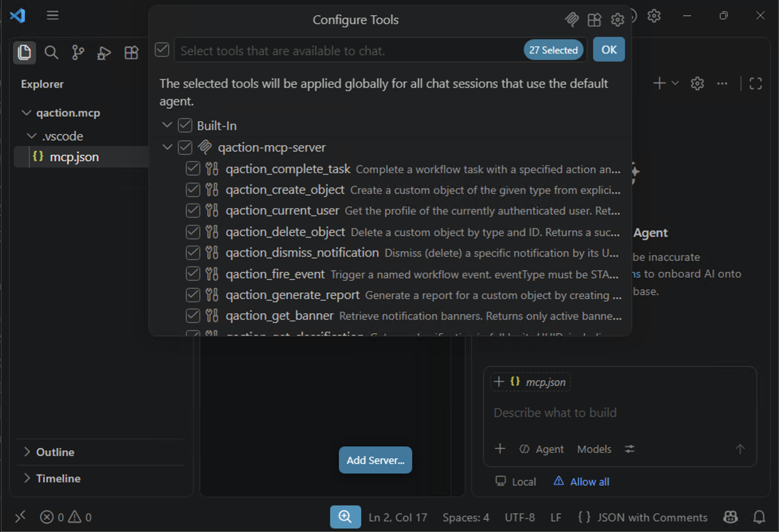Open the Models picker
Image resolution: width=779 pixels, height=532 pixels.
[594, 449]
